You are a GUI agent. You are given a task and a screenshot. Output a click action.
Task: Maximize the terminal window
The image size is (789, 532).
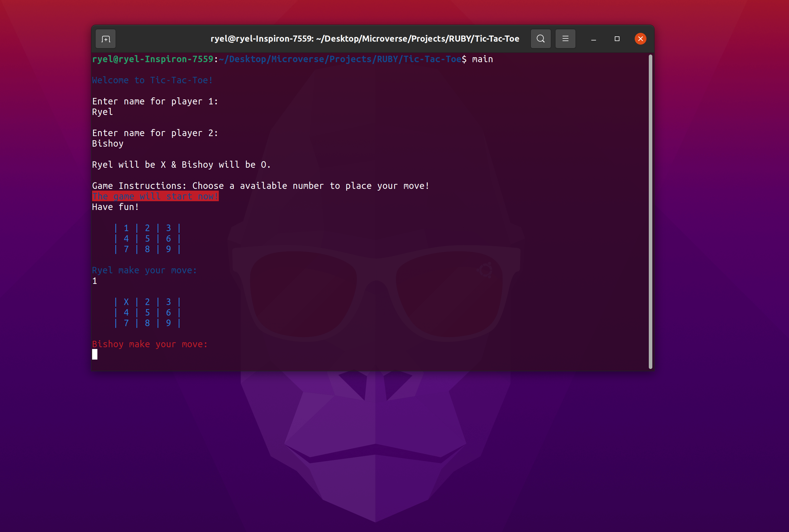point(617,39)
